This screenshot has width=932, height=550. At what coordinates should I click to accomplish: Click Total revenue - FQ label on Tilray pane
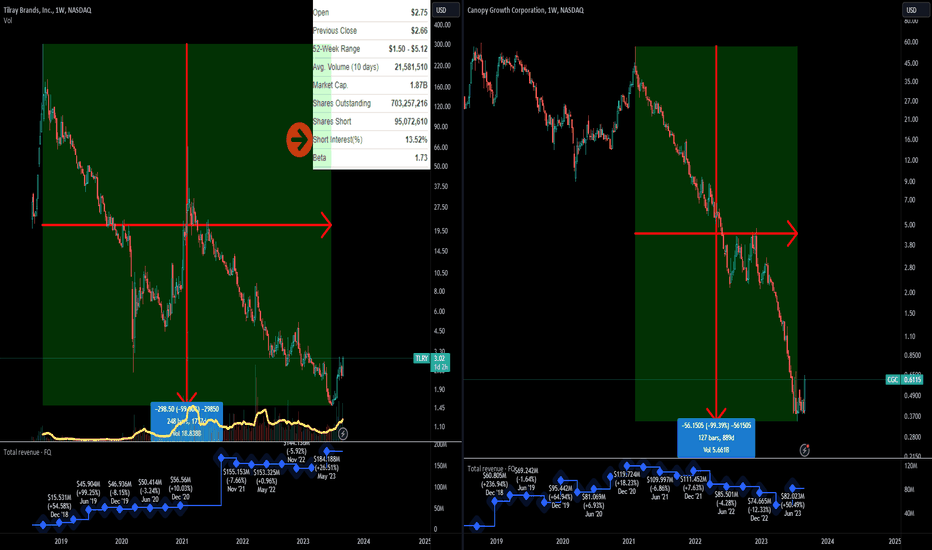click(x=27, y=452)
